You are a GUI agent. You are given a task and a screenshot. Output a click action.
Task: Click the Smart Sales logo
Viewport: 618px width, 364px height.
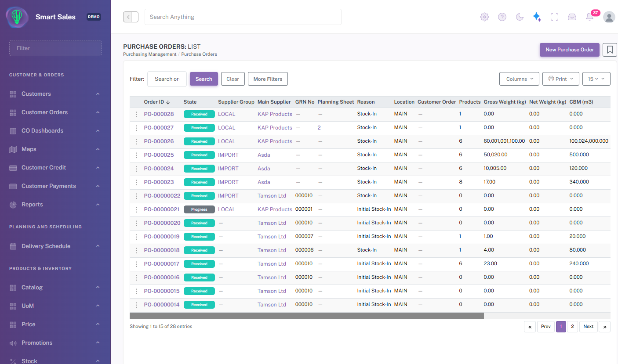17,17
